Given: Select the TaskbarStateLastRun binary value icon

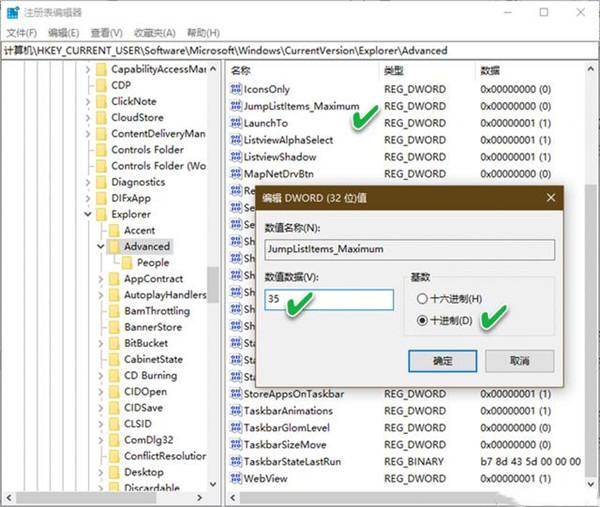Looking at the screenshot, I should [236, 461].
